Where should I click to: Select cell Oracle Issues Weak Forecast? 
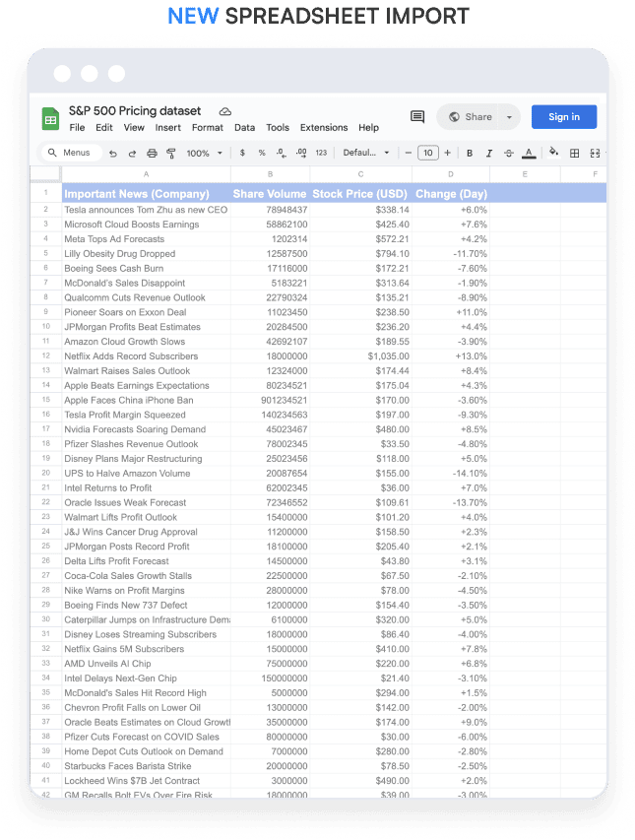(x=146, y=502)
